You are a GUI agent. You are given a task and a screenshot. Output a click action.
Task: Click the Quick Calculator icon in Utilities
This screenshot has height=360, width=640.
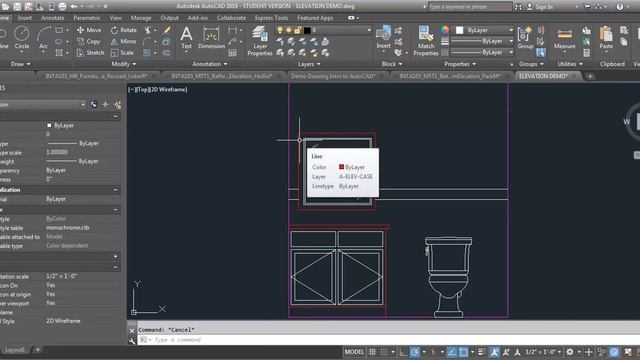[587, 53]
